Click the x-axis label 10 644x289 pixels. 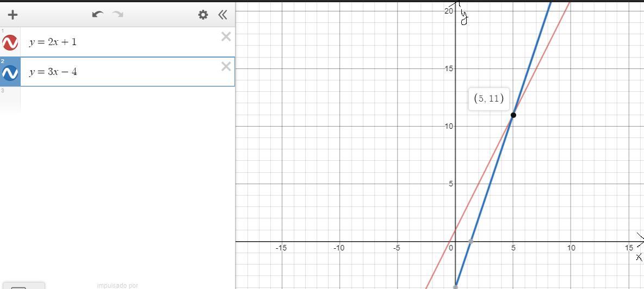571,248
